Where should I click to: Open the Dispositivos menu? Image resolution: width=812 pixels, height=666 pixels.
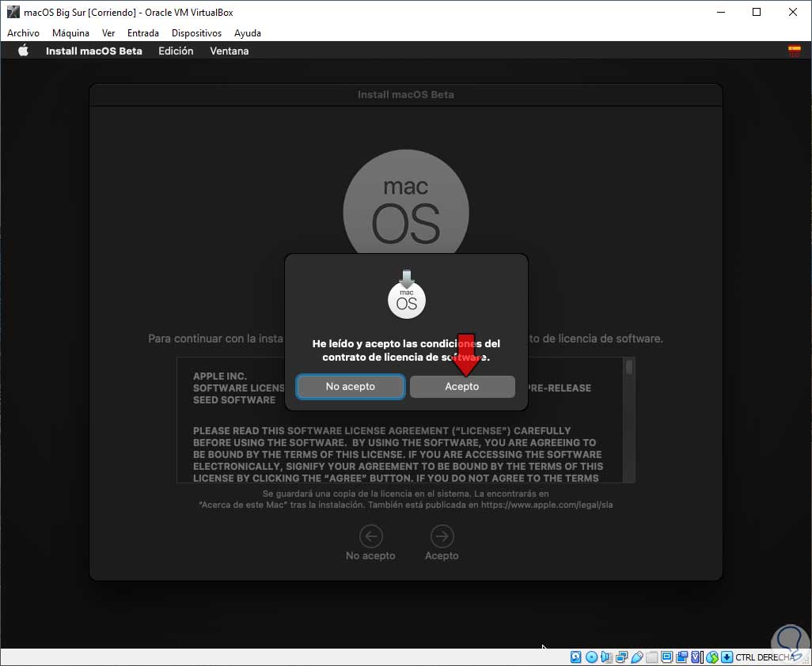196,33
